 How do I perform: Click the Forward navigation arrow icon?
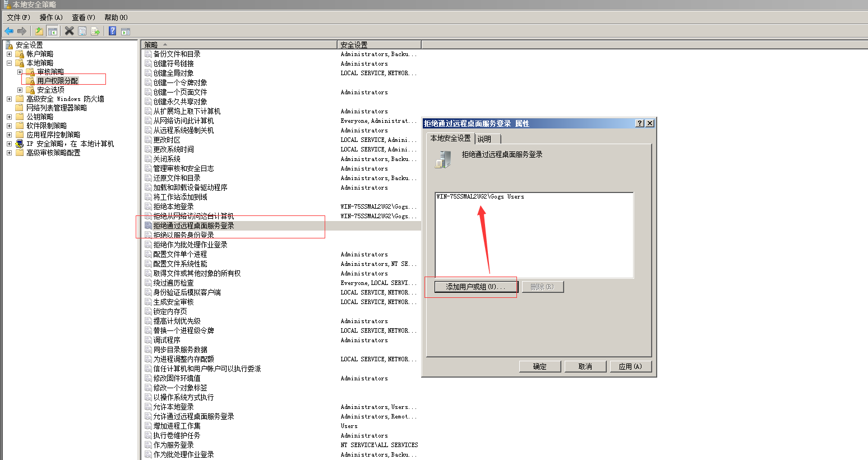pyautogui.click(x=22, y=31)
